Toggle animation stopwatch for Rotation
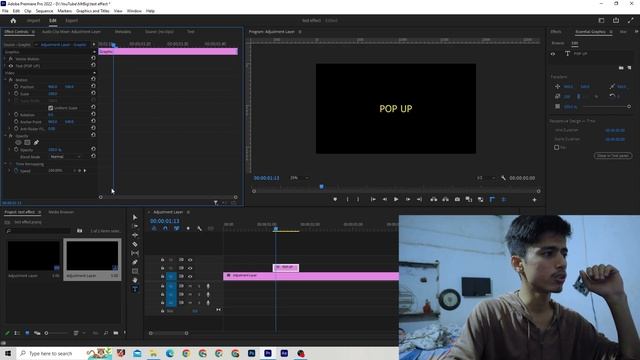The image size is (640, 360). pyautogui.click(x=16, y=115)
